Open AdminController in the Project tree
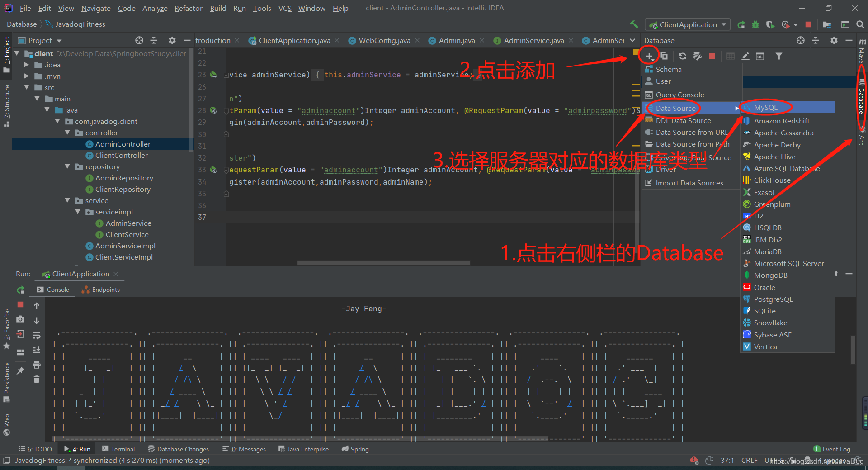868x470 pixels. [123, 144]
